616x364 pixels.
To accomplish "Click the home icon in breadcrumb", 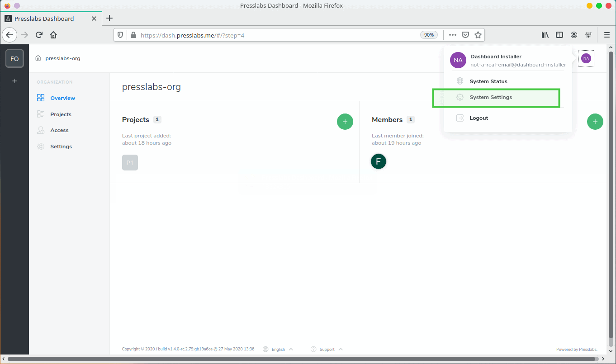I will (38, 58).
